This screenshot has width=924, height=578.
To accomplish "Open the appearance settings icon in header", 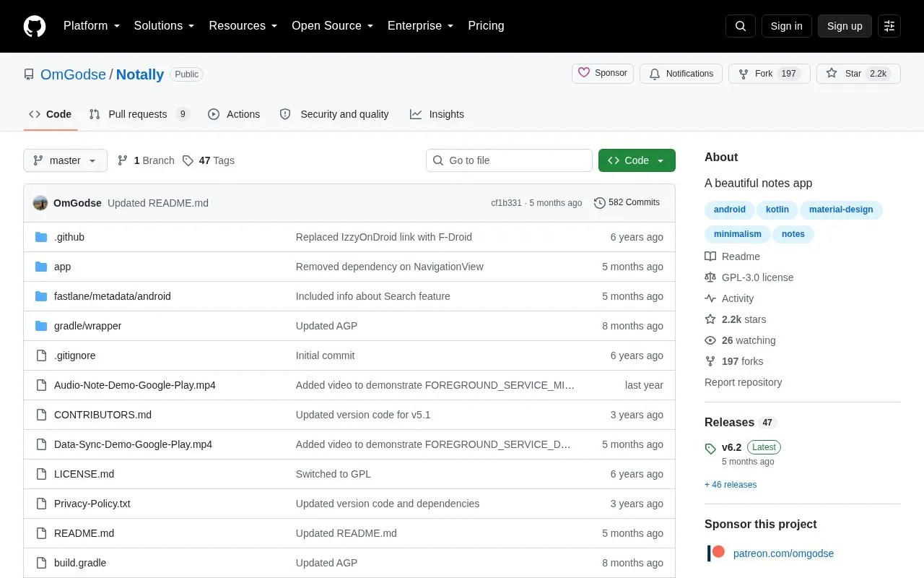I will [x=889, y=26].
